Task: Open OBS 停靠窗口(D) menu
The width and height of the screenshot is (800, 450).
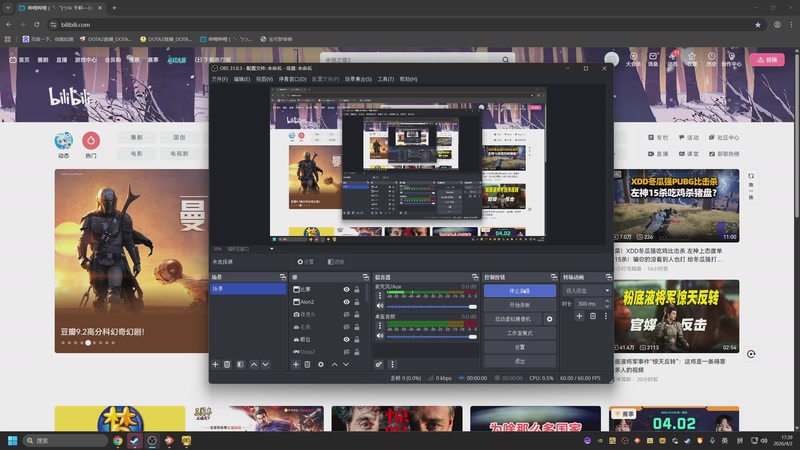Action: click(x=292, y=79)
